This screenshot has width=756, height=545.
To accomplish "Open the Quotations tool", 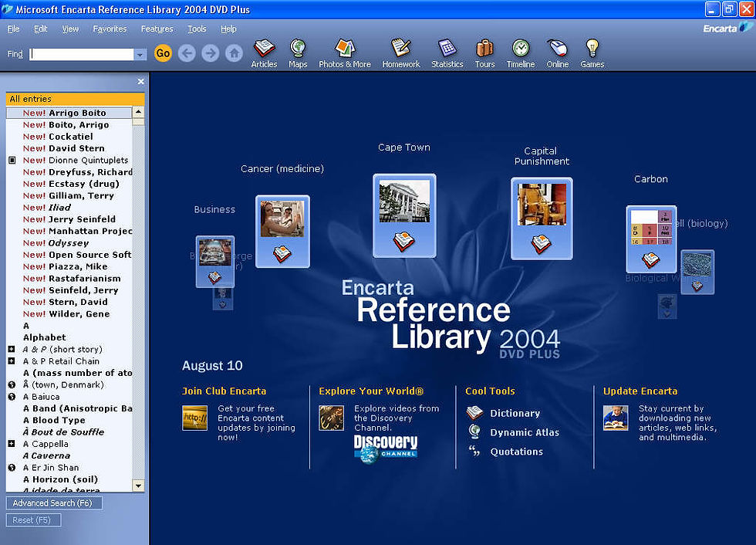I will tap(516, 452).
